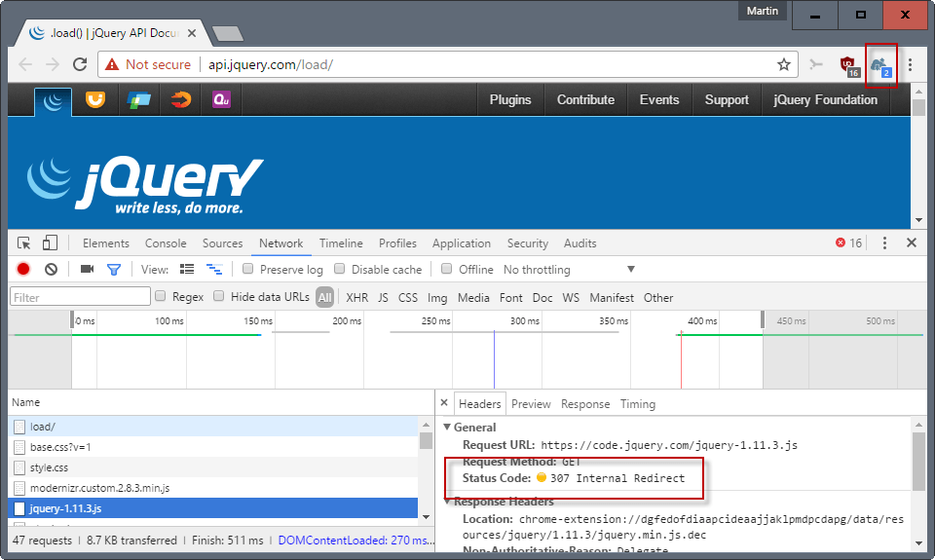Screen dimensions: 935x560
Task: Click the Not secure warning icon
Action: [x=111, y=64]
